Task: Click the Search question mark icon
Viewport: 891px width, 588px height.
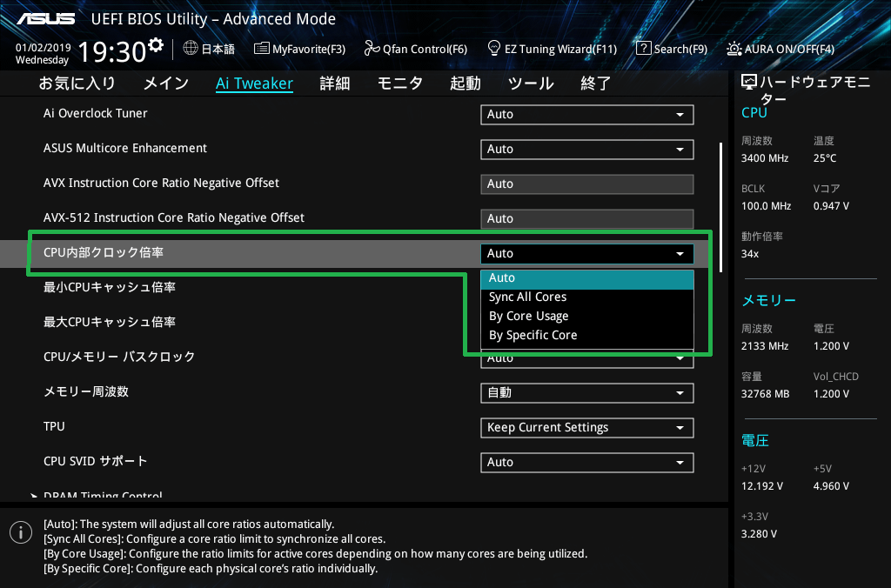Action: pos(643,49)
